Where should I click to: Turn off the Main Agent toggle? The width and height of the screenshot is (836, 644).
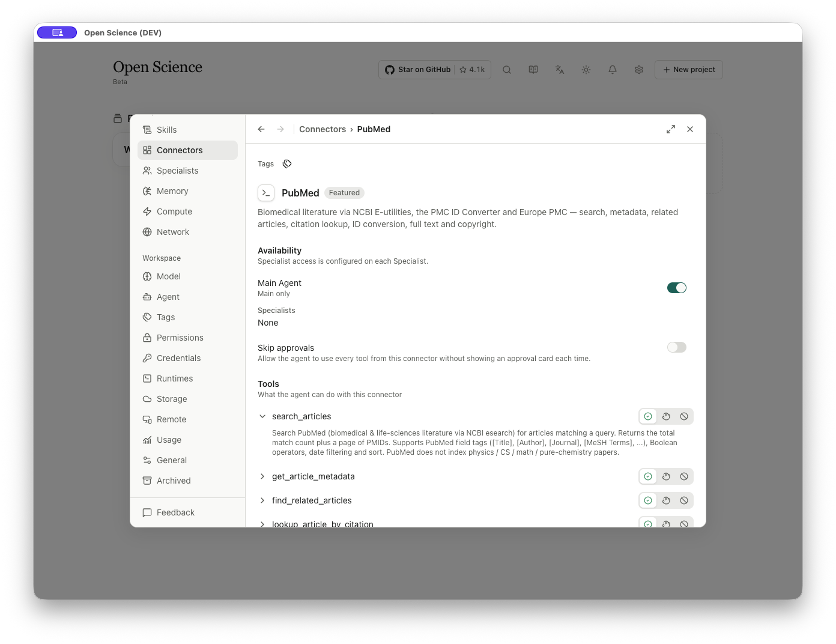coord(677,288)
